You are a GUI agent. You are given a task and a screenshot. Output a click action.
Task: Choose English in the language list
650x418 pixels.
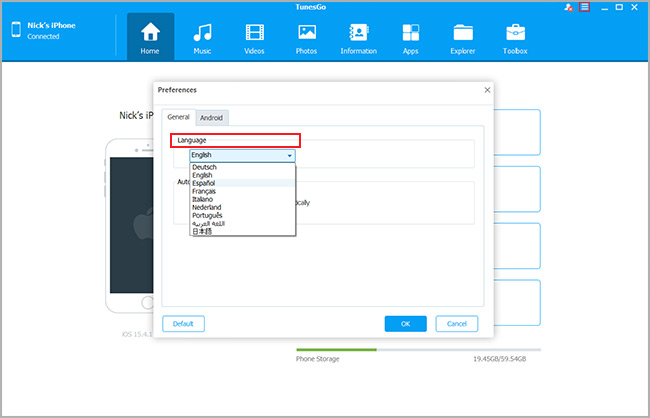click(243, 175)
